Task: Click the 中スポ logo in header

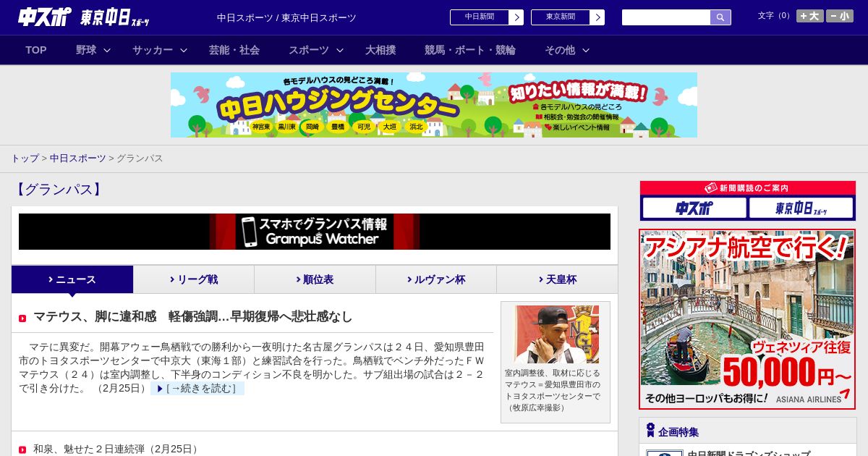Action: pyautogui.click(x=44, y=17)
